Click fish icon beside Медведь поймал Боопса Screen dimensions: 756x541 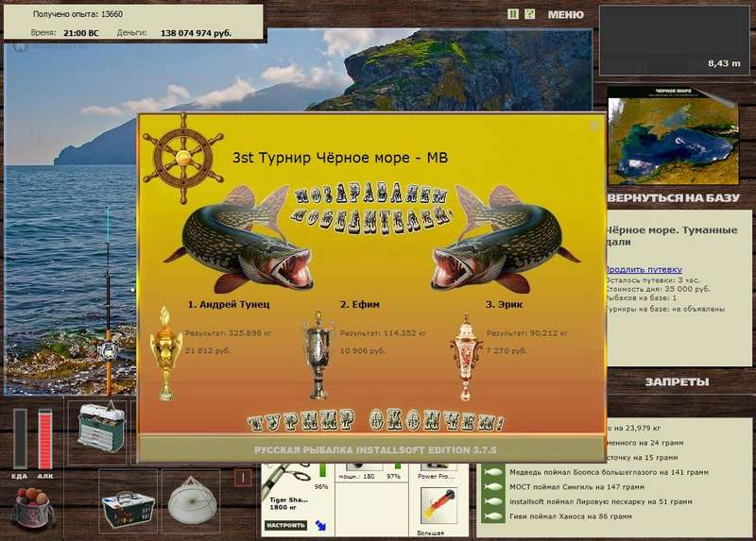tap(492, 473)
